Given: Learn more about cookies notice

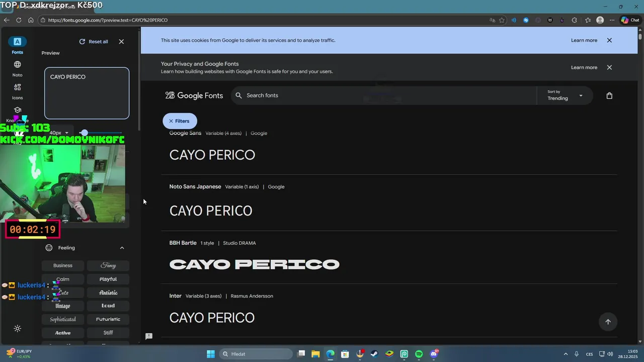Looking at the screenshot, I should (x=584, y=40).
